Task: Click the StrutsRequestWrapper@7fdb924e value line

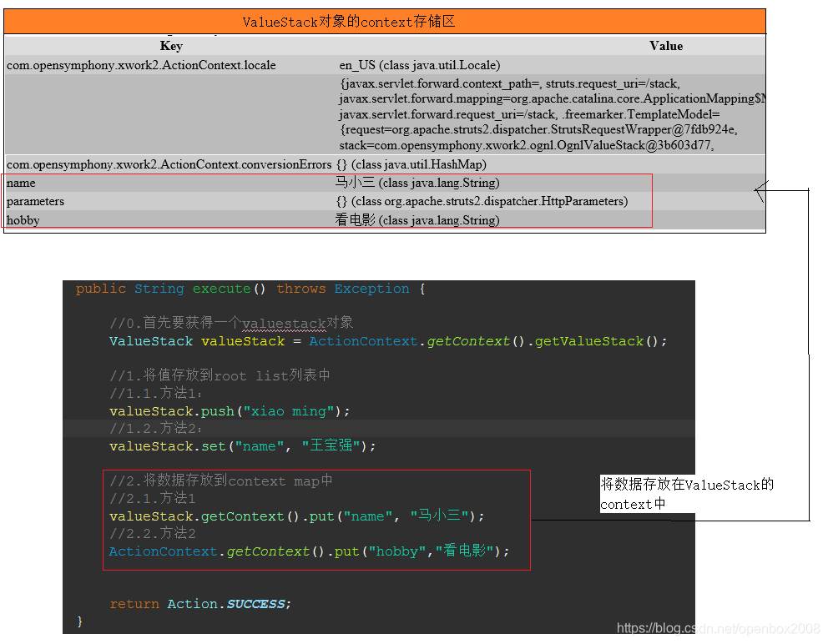Action: tap(539, 129)
